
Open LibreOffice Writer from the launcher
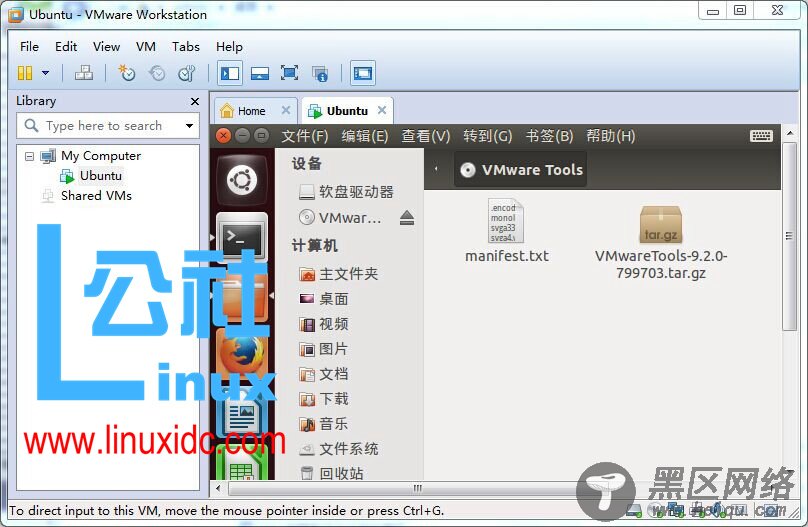point(242,415)
